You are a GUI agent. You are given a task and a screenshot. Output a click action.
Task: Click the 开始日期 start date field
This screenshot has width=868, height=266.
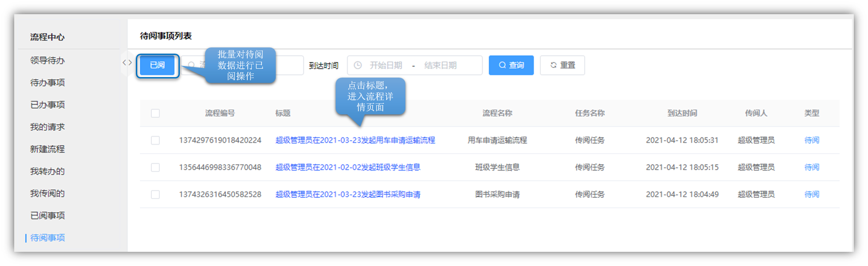tap(386, 65)
